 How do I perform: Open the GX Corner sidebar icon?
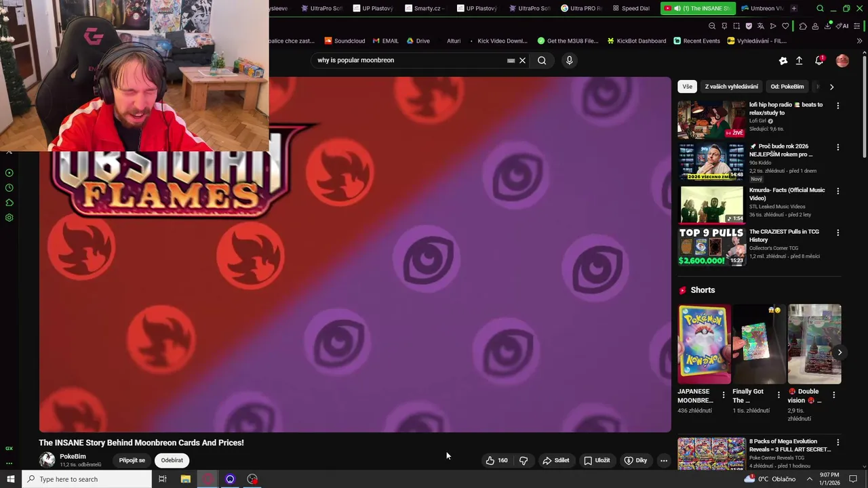tap(9, 448)
